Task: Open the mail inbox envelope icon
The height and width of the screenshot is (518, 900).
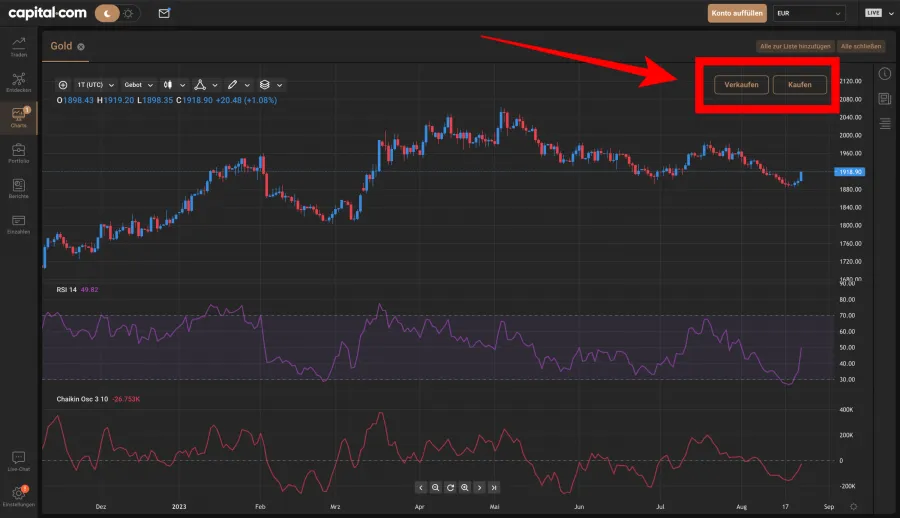Action: point(164,13)
